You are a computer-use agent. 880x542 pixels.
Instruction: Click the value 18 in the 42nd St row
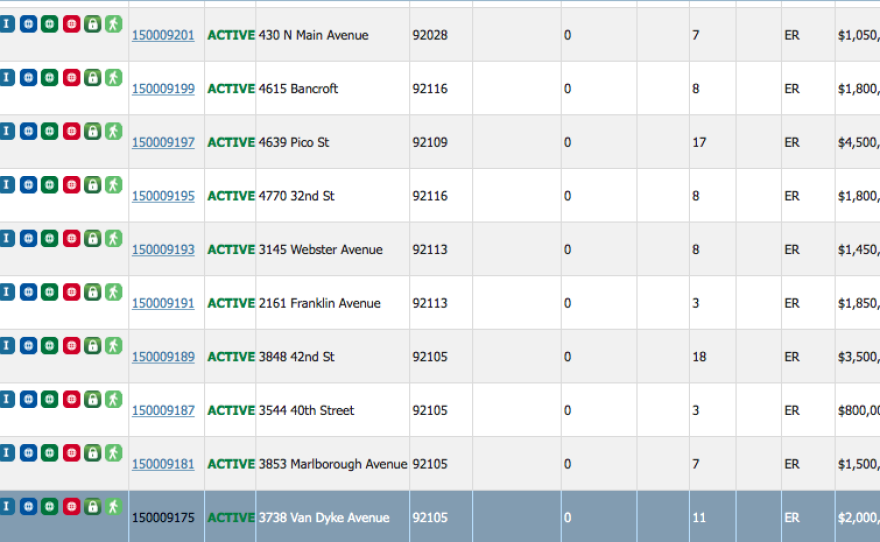tap(699, 357)
